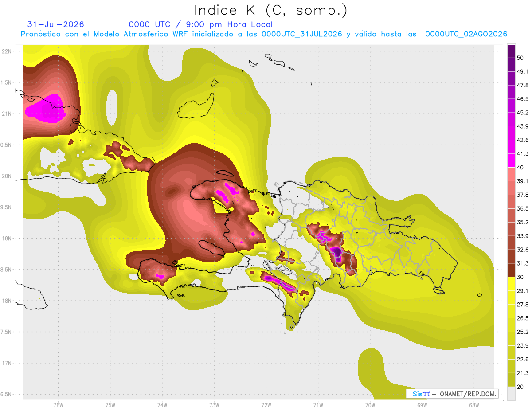Click the "32.6" colorbar label

523,250
